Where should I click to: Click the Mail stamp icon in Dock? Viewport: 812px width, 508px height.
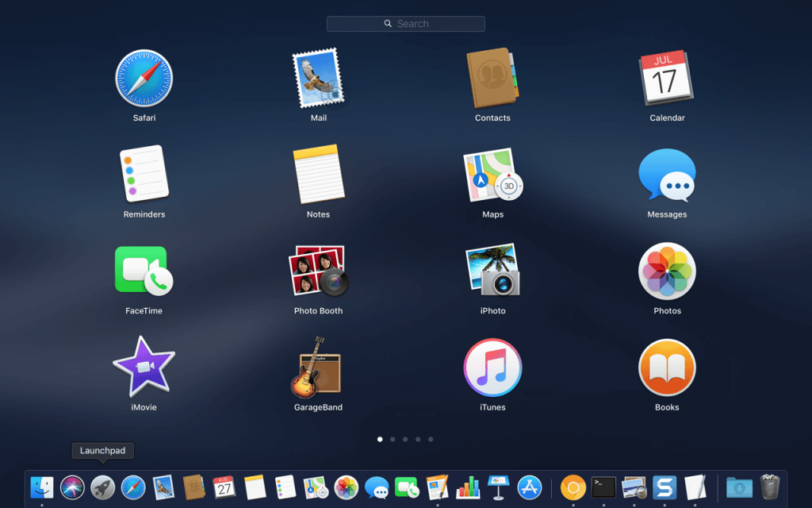pyautogui.click(x=163, y=488)
